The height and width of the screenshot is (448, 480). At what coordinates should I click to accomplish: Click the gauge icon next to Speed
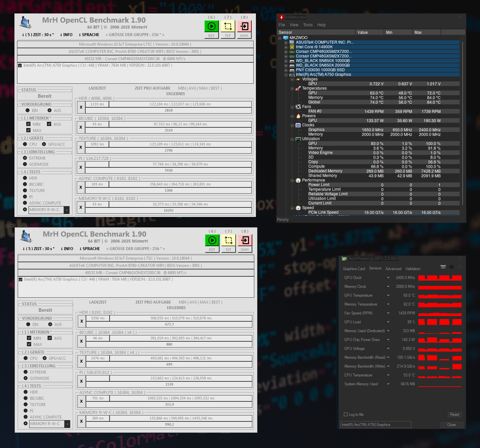(x=298, y=208)
